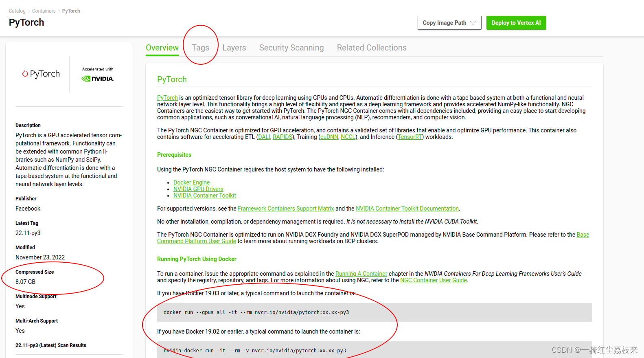Click the Deploy to Vertex AI button
The width and height of the screenshot is (644, 358).
pos(516,23)
